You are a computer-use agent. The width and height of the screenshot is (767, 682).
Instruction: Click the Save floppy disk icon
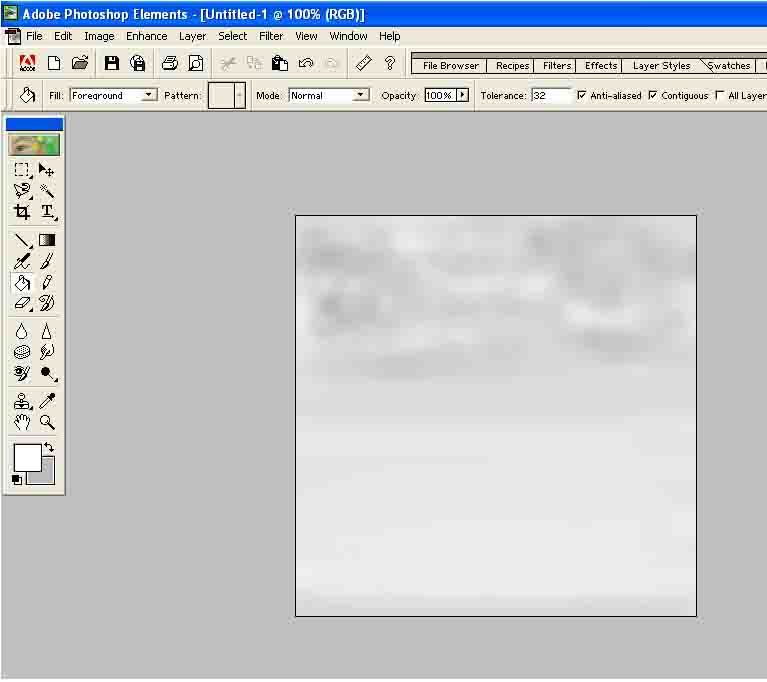pos(112,63)
